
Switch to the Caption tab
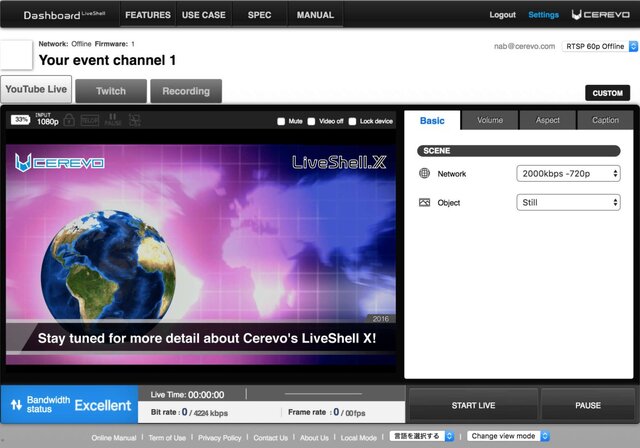(605, 120)
